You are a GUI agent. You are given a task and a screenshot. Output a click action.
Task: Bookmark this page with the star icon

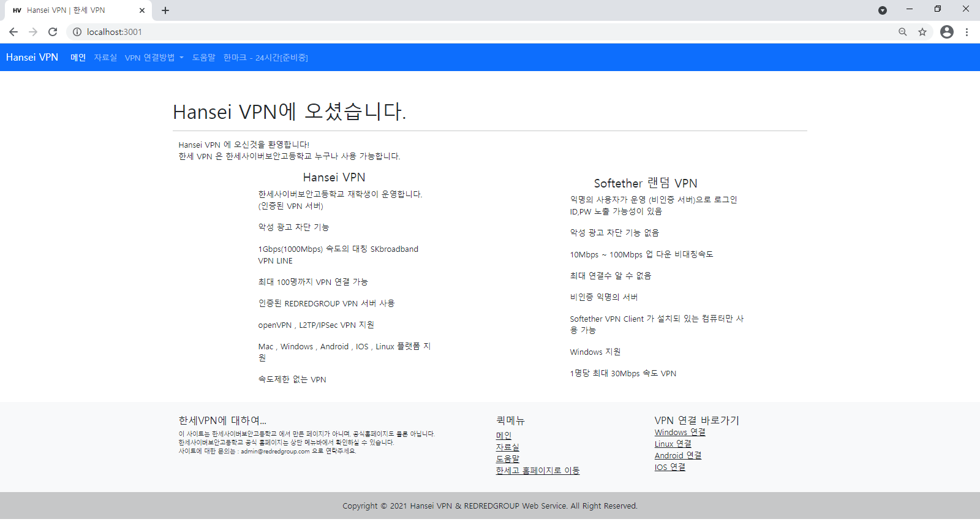click(x=922, y=32)
